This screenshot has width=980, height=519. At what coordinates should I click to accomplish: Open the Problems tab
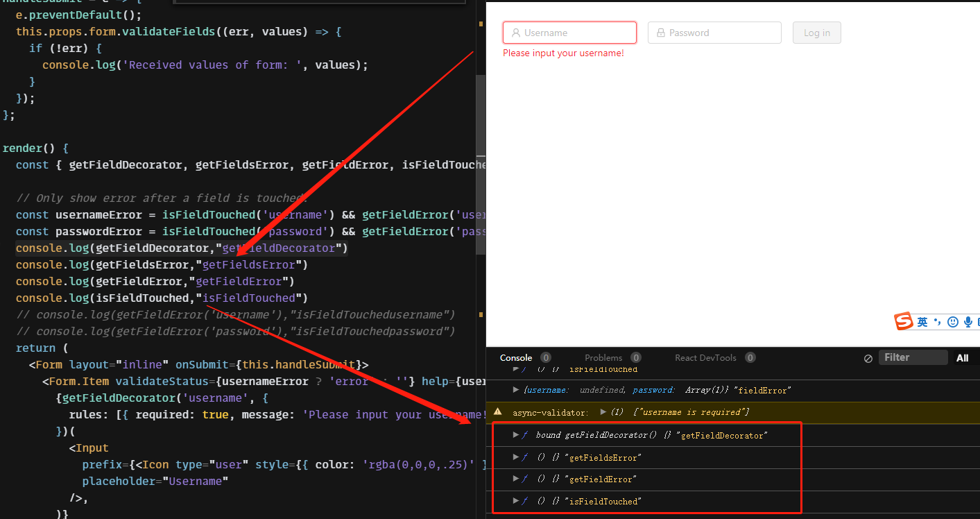(603, 357)
